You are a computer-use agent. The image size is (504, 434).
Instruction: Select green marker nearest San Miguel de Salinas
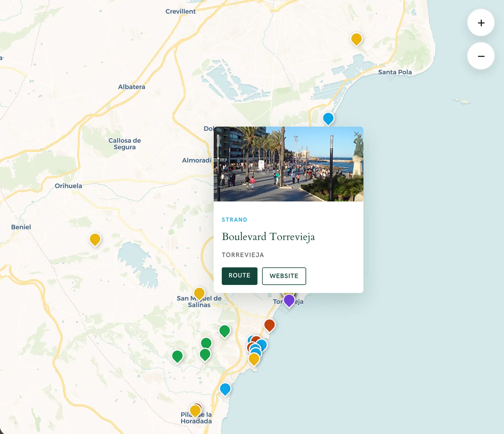tap(225, 331)
